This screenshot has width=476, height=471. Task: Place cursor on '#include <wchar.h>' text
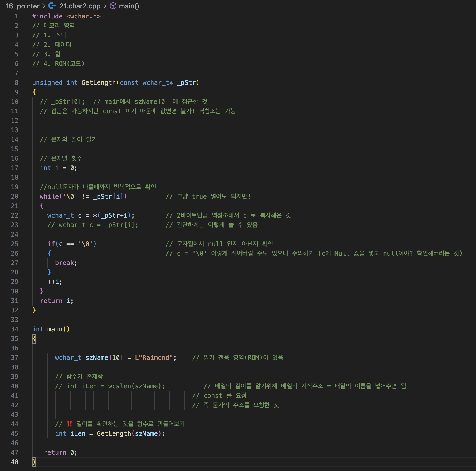pyautogui.click(x=66, y=16)
